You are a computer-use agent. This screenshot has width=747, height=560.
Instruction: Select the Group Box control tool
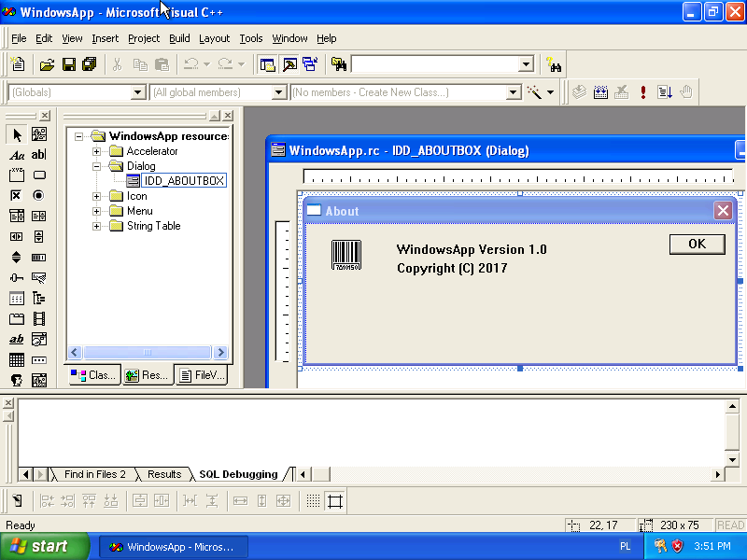tap(17, 175)
